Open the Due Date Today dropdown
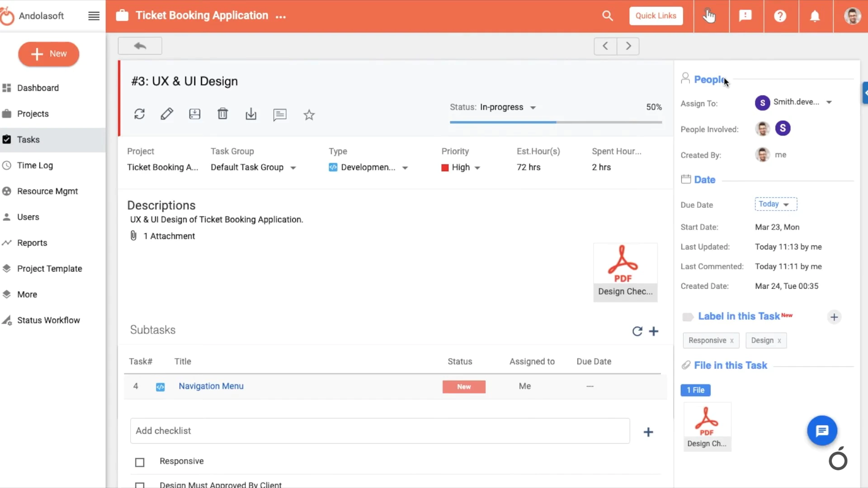 (775, 204)
